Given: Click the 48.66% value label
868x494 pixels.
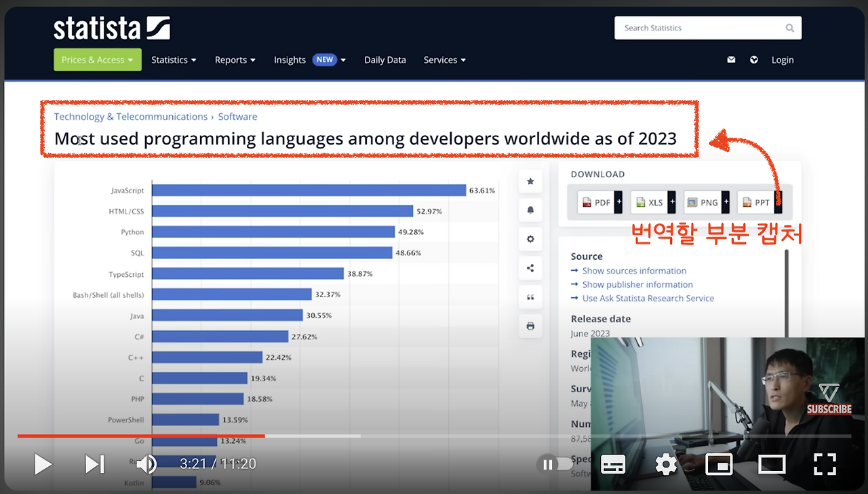Looking at the screenshot, I should 408,253.
